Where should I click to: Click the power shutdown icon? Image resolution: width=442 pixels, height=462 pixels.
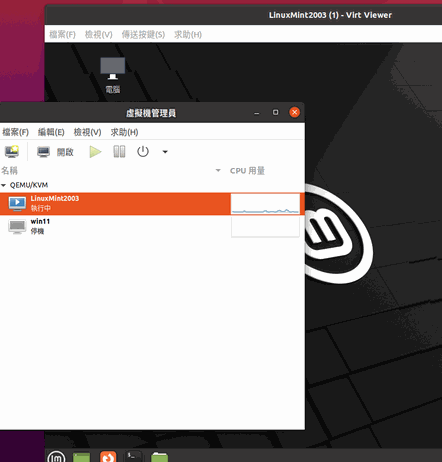coord(143,152)
